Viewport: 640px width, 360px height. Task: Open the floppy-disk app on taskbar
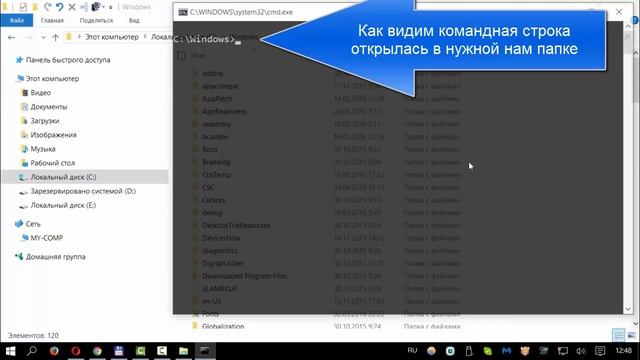click(x=119, y=351)
